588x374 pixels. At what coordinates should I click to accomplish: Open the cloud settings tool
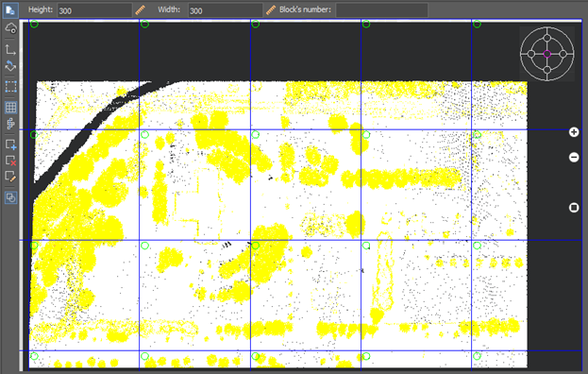coord(10,28)
